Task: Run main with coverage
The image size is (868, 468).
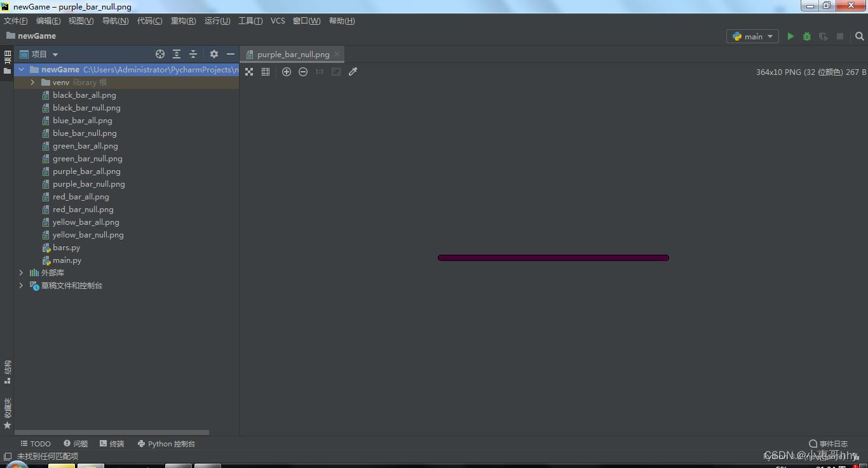Action: tap(824, 36)
